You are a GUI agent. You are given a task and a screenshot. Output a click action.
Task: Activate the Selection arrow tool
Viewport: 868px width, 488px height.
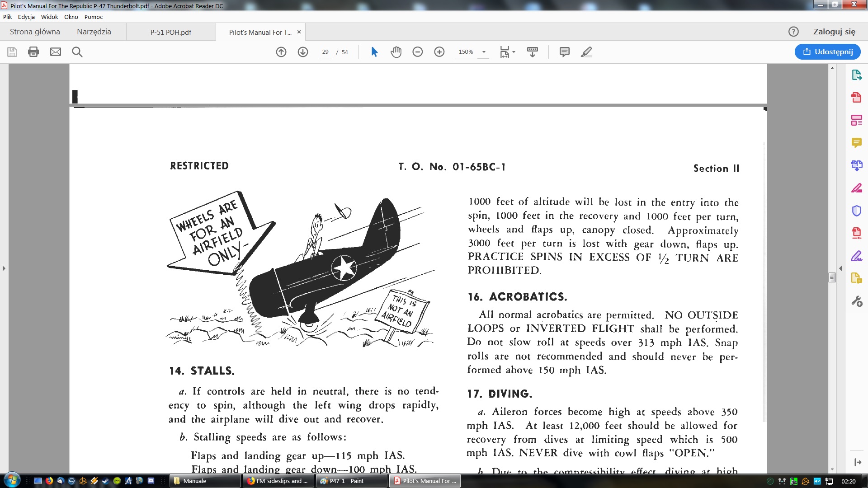pos(374,52)
